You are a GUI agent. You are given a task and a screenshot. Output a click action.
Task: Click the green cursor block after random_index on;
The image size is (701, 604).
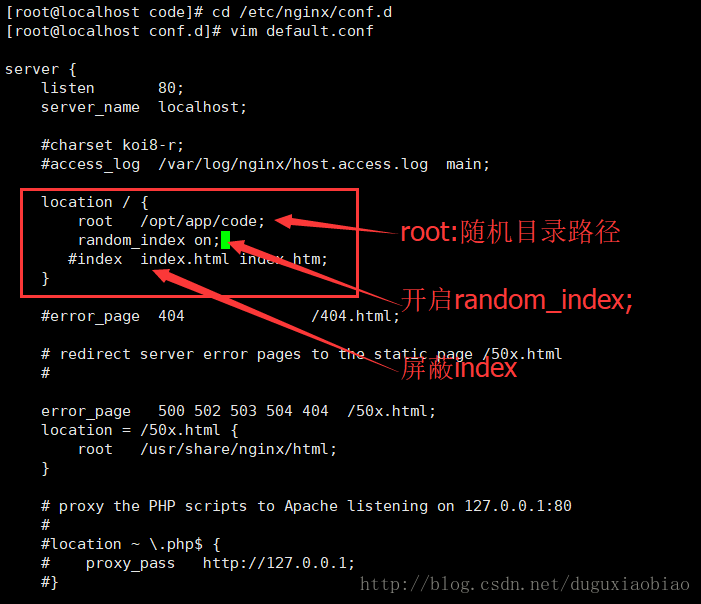[225, 240]
